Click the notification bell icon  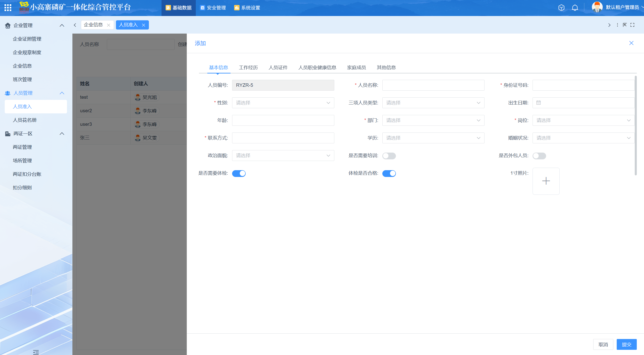click(575, 8)
